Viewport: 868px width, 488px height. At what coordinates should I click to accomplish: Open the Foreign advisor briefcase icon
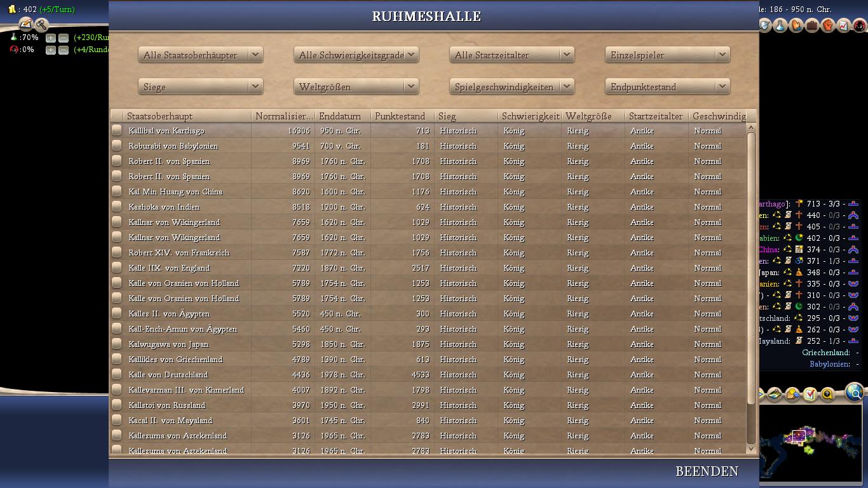(x=812, y=25)
